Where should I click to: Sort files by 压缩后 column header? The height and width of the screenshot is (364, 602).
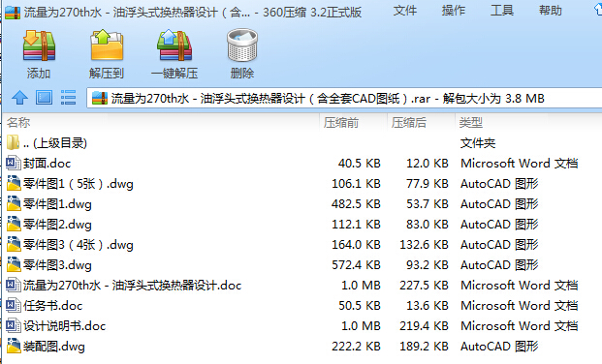(408, 123)
